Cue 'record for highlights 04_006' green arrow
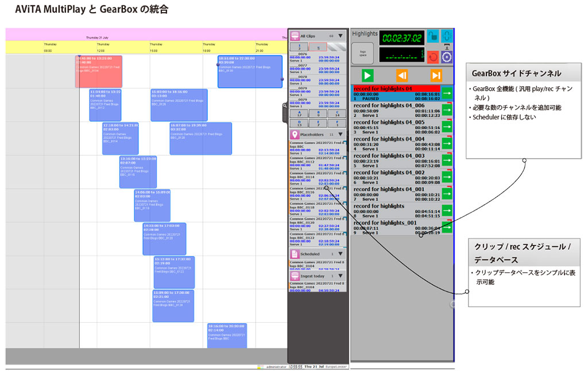Image resolution: width=588 pixels, height=371 pixels. tap(447, 110)
